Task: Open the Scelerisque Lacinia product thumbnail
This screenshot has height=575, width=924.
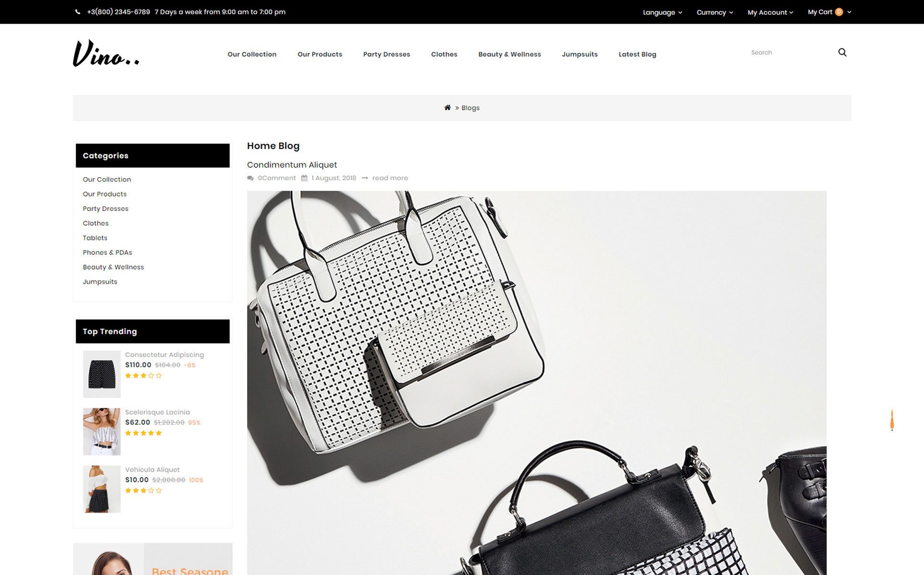Action: 101,432
